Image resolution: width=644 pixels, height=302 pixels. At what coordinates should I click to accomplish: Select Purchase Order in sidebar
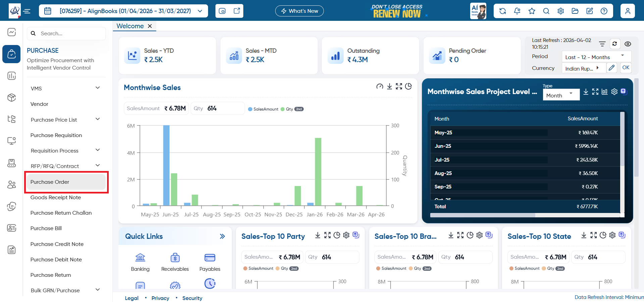point(66,182)
